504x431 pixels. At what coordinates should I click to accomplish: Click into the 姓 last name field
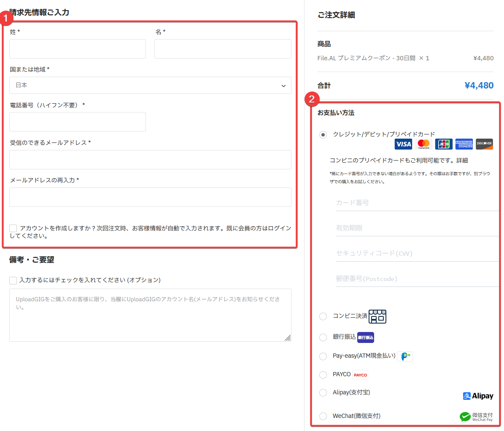[x=78, y=49]
